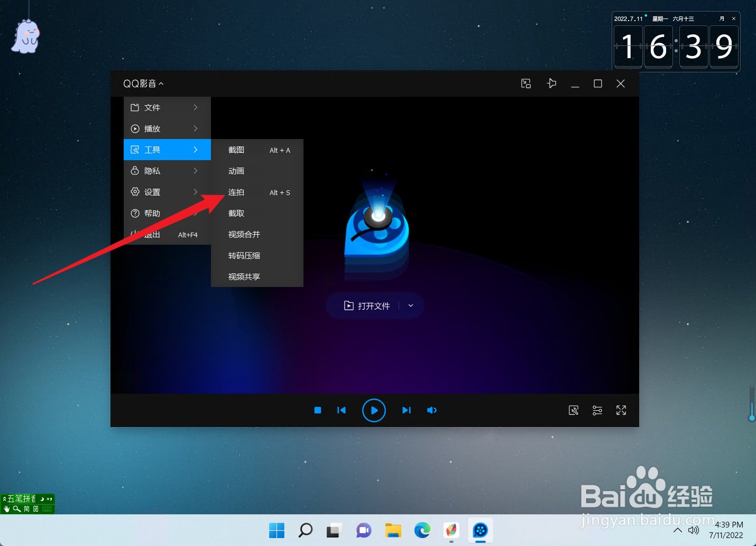Open the Chat app on taskbar
The width and height of the screenshot is (756, 546).
[364, 530]
